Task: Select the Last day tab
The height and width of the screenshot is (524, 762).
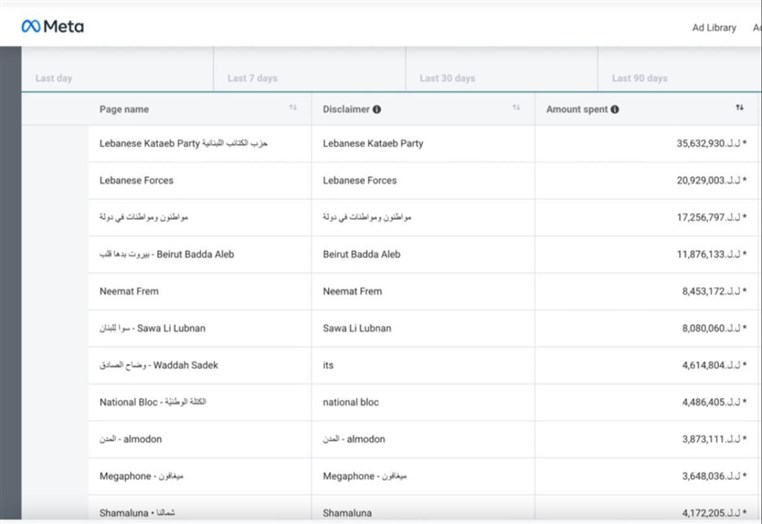Action: [x=54, y=78]
